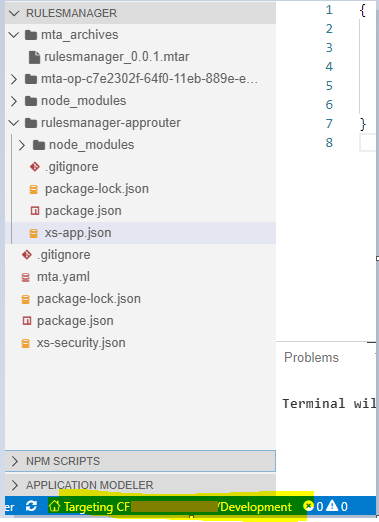The width and height of the screenshot is (379, 522).
Task: Click the error count icon in status bar
Action: tap(309, 506)
